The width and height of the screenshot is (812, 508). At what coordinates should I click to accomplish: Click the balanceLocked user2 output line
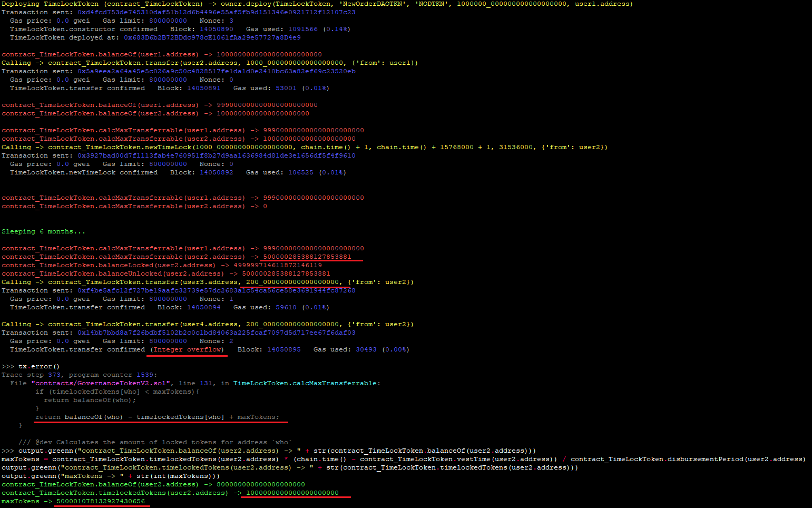tap(162, 265)
